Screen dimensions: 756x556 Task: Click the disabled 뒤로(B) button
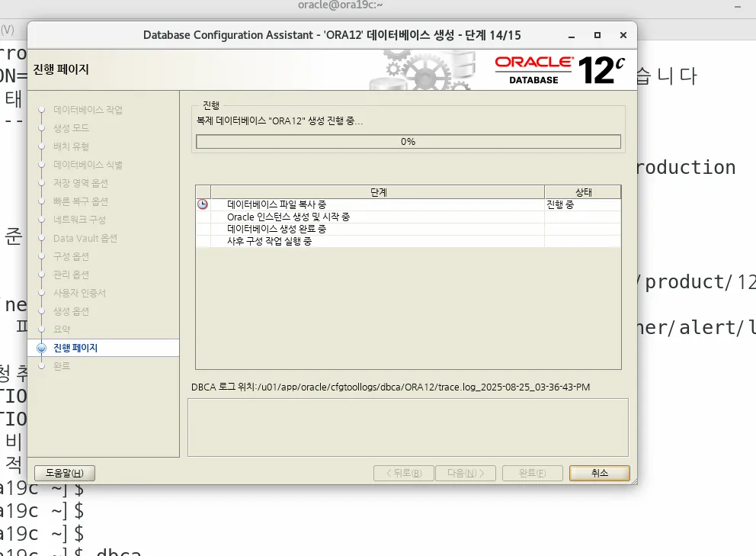(x=404, y=473)
